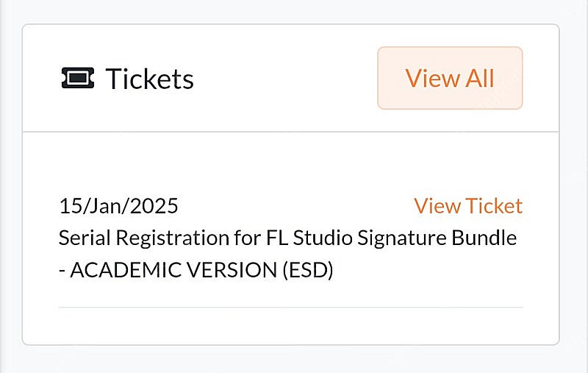
Task: Click the word Ticket in View Ticket
Action: 494,206
